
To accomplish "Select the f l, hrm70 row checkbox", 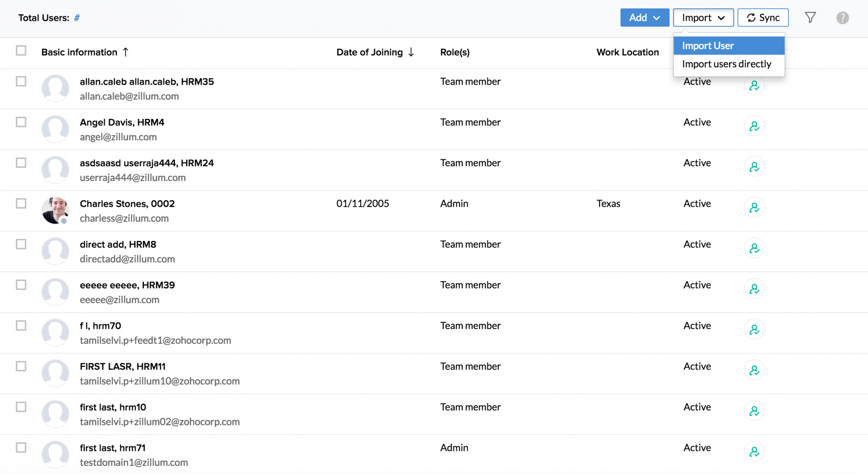I will coord(21,326).
